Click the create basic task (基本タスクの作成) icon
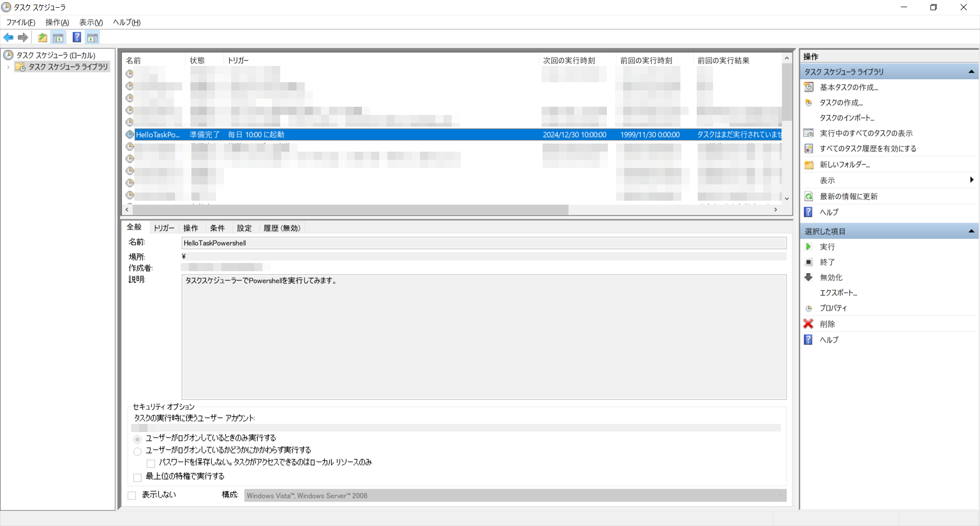This screenshot has width=980, height=526. tap(808, 87)
